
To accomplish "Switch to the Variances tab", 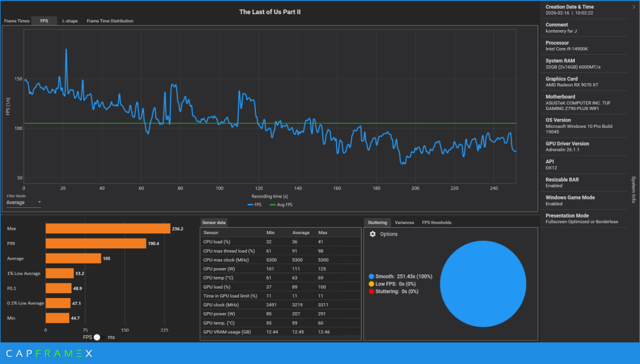I will pos(404,223).
